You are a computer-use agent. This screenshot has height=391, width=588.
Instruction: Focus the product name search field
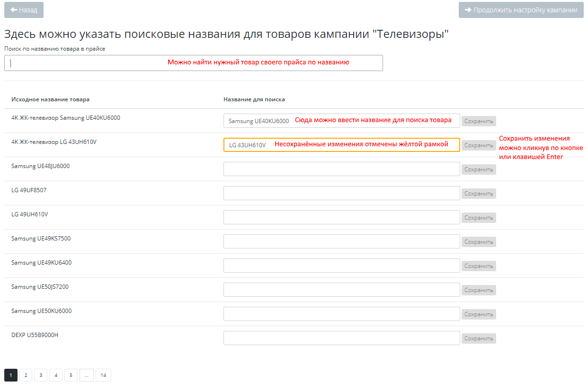[193, 63]
